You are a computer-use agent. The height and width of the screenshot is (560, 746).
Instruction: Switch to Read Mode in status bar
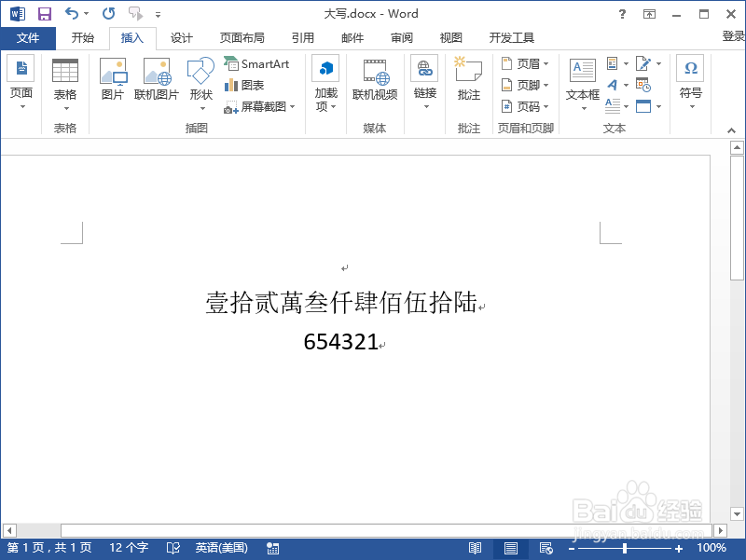[x=475, y=548]
